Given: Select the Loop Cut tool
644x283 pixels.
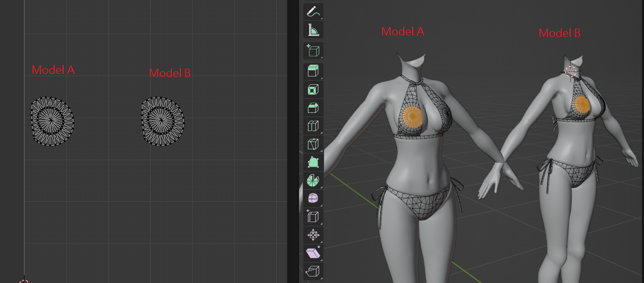Looking at the screenshot, I should tap(313, 126).
